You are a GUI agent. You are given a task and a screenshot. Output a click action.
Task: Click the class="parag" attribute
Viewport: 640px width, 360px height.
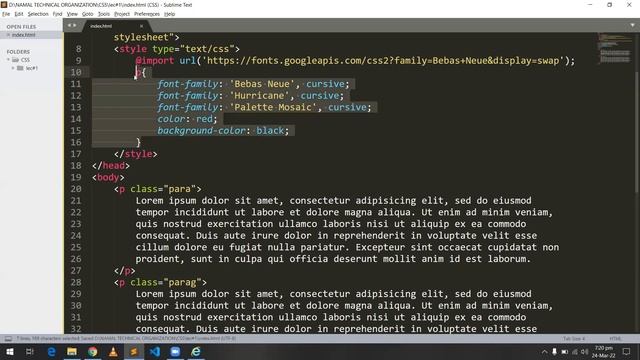coord(166,282)
